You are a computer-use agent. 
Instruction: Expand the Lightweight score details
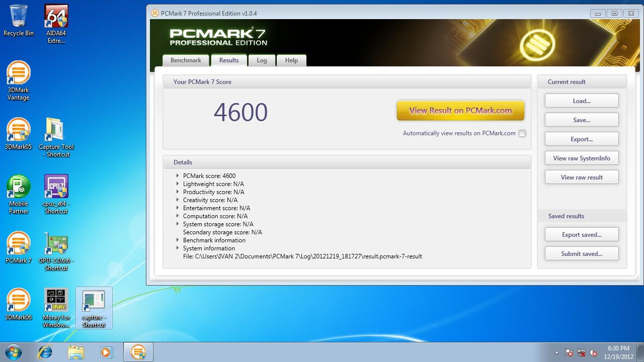[x=178, y=184]
